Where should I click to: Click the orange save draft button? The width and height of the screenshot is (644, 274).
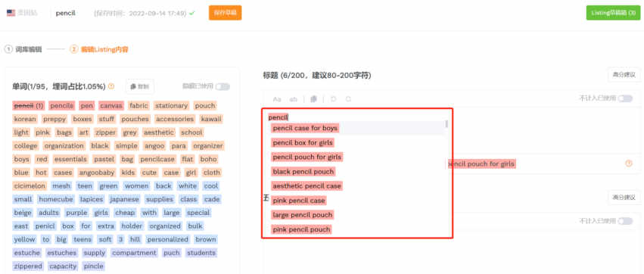pos(225,13)
